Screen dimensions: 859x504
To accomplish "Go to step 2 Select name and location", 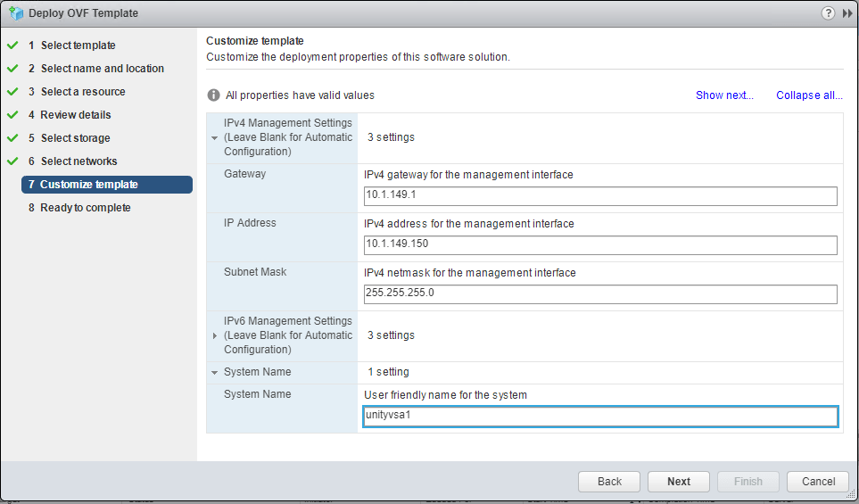I will point(102,69).
